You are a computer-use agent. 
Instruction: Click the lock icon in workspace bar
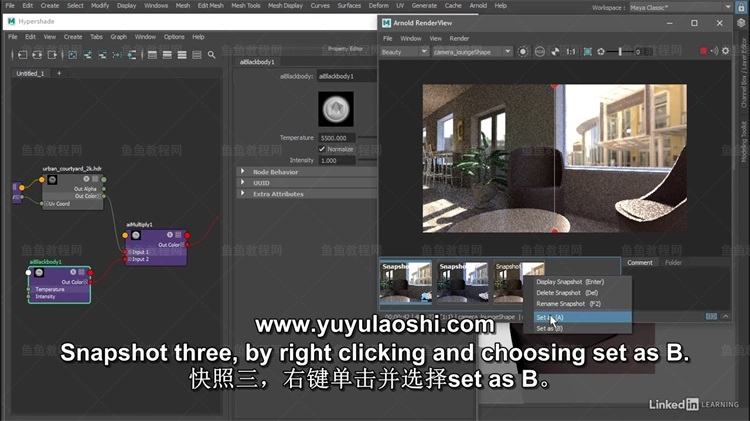[x=741, y=7]
